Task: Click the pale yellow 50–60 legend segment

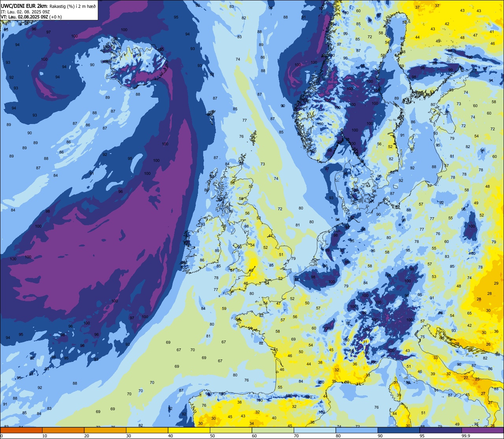Action: pos(231,430)
